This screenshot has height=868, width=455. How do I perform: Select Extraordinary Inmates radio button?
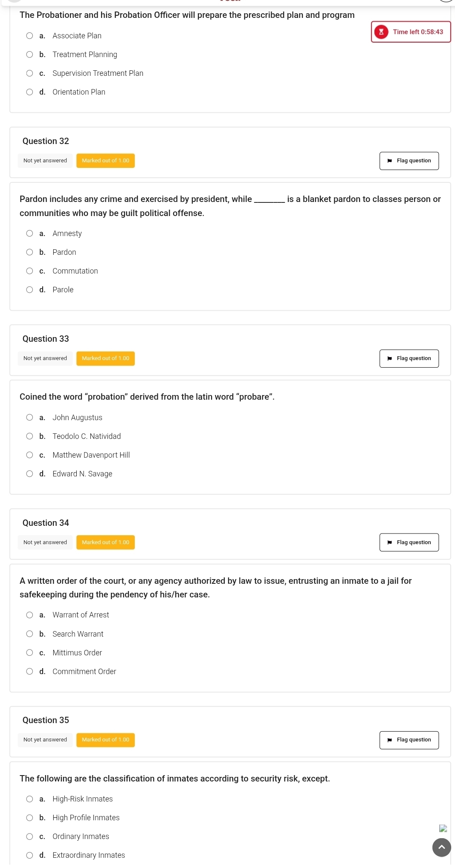coord(29,855)
